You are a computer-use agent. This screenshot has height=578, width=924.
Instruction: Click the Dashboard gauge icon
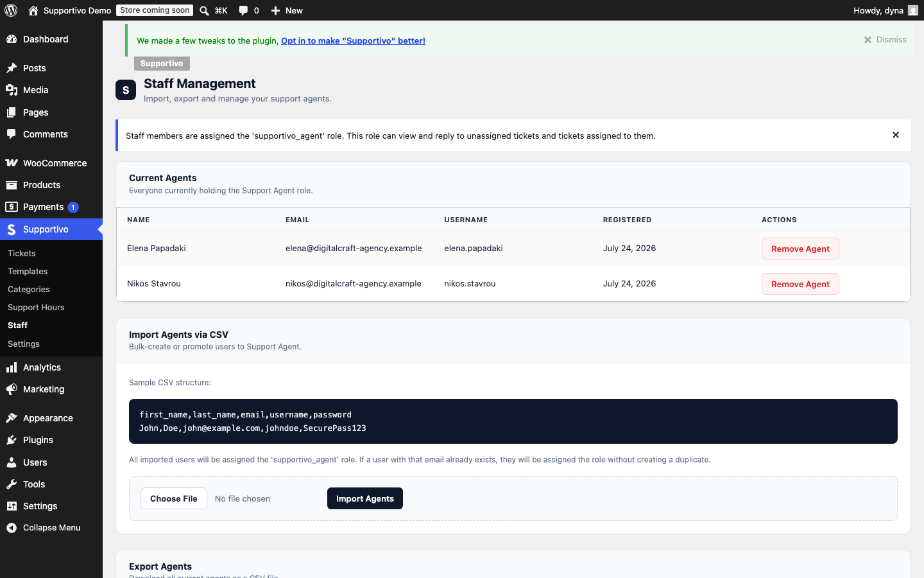[x=12, y=39]
